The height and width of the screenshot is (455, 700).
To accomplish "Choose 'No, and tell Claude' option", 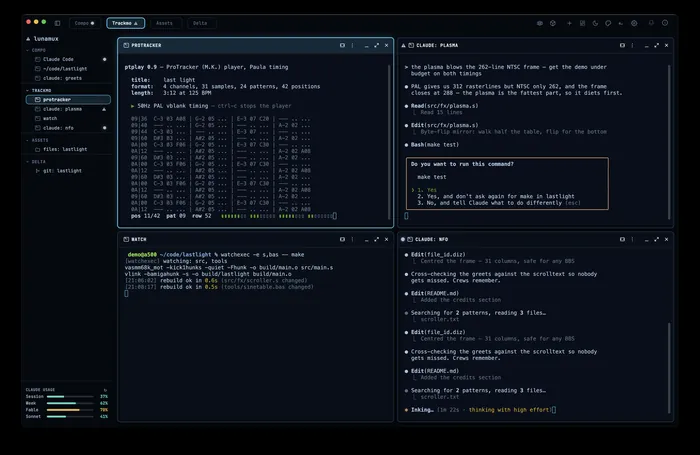I will click(499, 203).
